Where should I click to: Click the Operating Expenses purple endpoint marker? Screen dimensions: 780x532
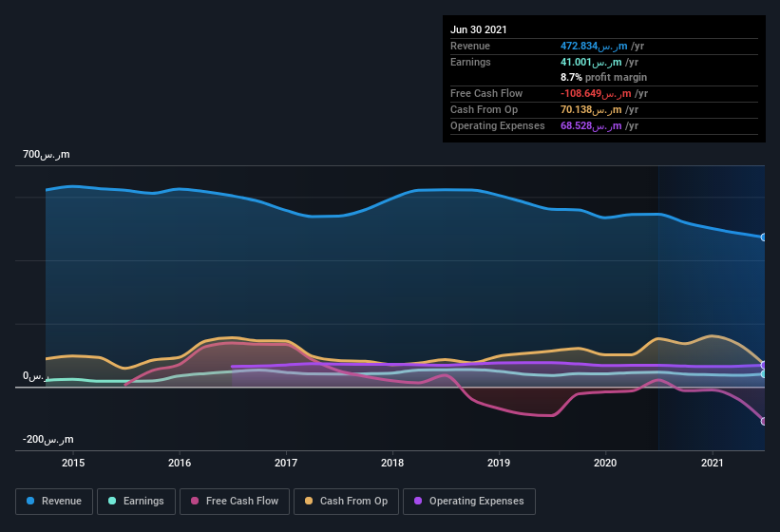click(764, 365)
